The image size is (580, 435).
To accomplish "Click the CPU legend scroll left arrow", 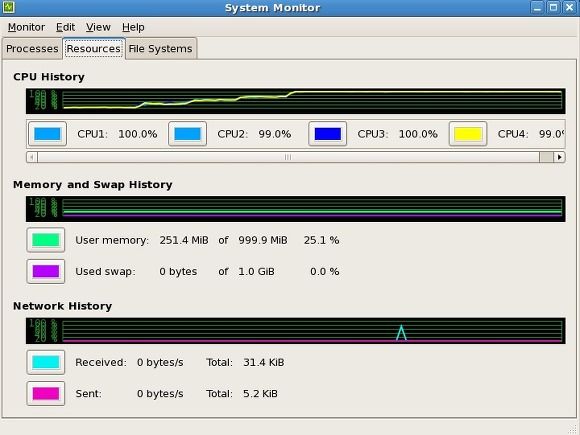I will (x=32, y=157).
